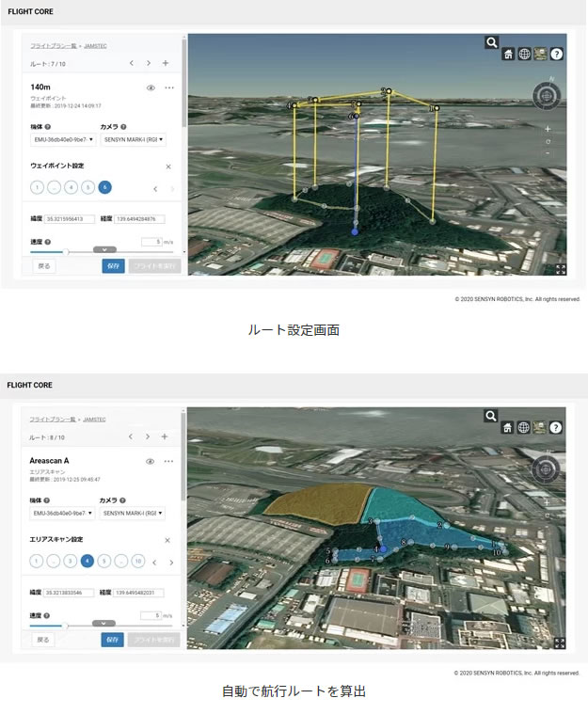
Task: Open the search icon on Areascan A map
Action: click(x=490, y=416)
